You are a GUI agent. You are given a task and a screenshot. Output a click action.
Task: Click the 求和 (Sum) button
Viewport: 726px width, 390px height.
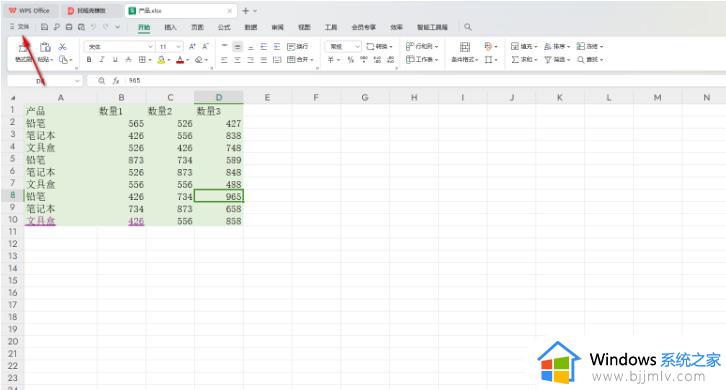click(x=524, y=60)
